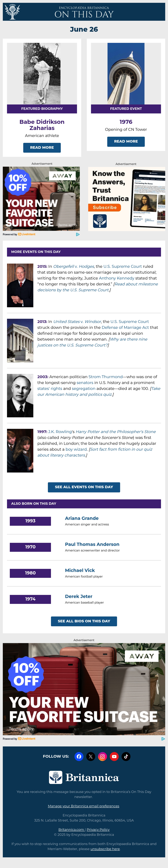Open the YouTube social icon
The width and height of the screenshot is (168, 868).
(114, 757)
